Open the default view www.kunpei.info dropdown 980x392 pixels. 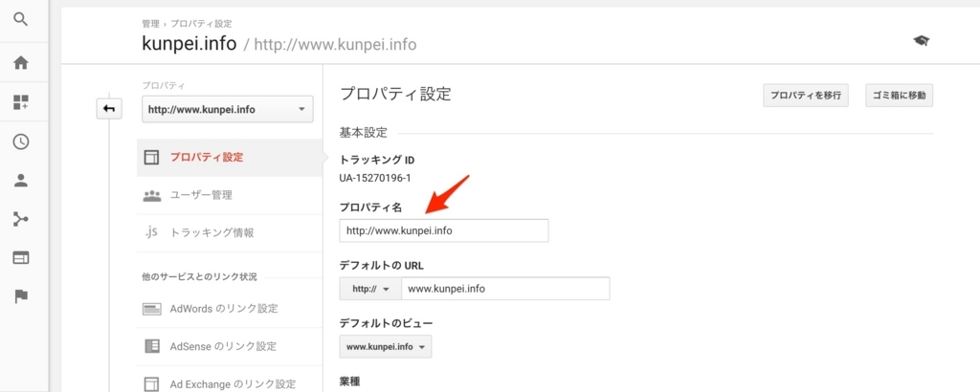[385, 346]
